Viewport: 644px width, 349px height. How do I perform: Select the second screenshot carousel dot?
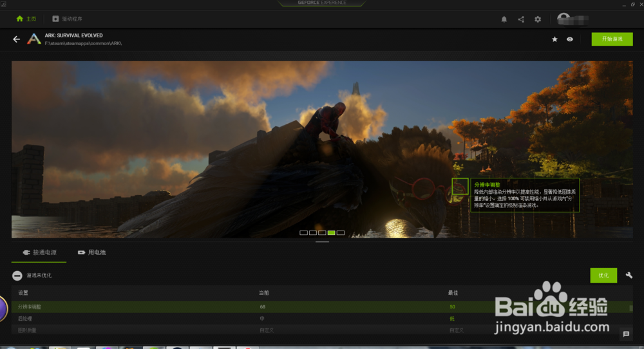pos(312,233)
